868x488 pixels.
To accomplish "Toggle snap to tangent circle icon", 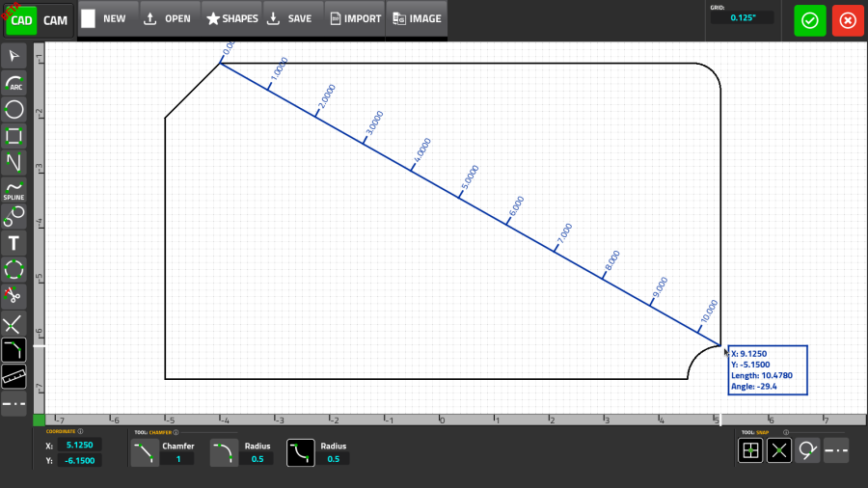I will click(x=807, y=450).
